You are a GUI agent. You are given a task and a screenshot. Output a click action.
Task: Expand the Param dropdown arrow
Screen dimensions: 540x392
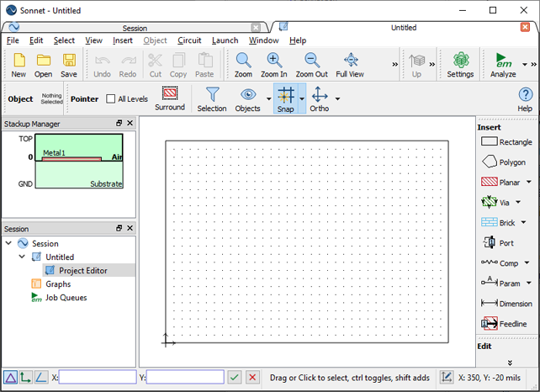[x=529, y=283]
